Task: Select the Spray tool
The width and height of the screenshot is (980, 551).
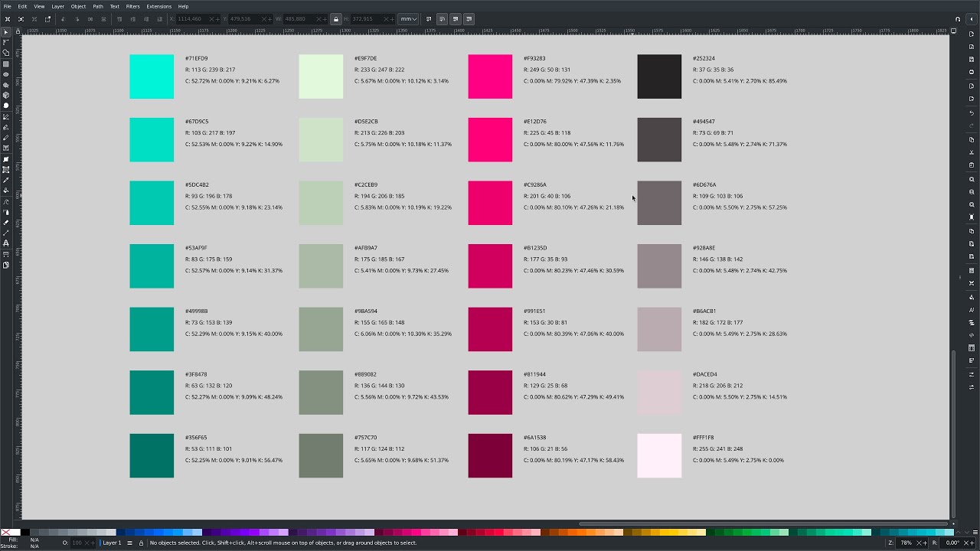Action: pyautogui.click(x=6, y=212)
